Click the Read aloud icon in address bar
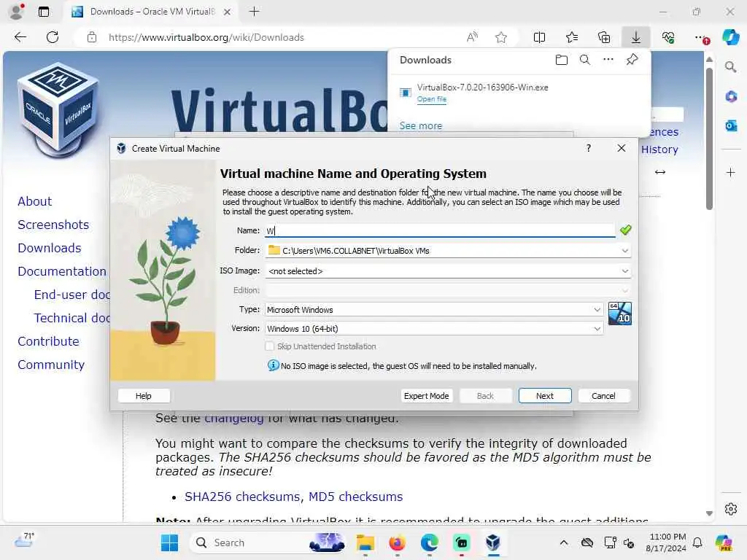This screenshot has height=560, width=747. pyautogui.click(x=472, y=37)
